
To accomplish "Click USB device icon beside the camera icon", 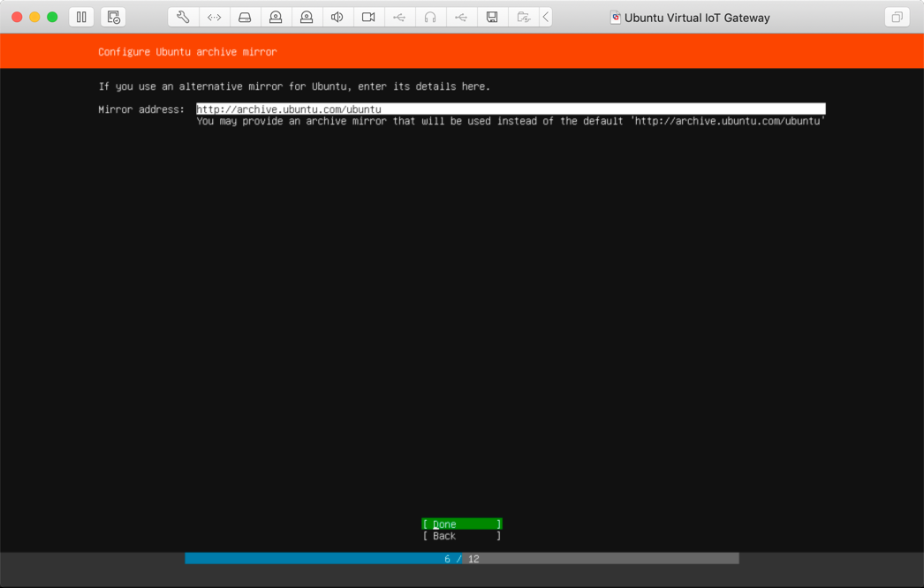I will [x=399, y=17].
